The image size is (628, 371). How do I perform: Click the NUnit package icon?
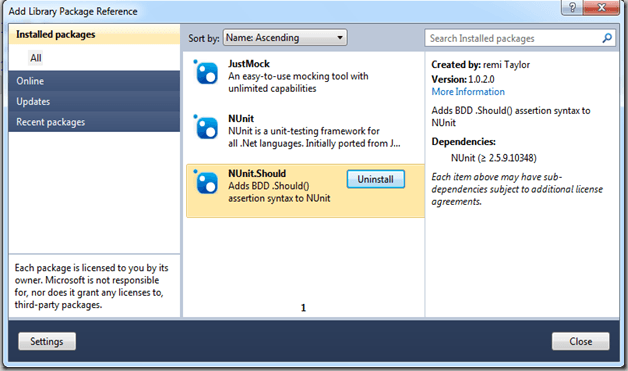pos(206,127)
